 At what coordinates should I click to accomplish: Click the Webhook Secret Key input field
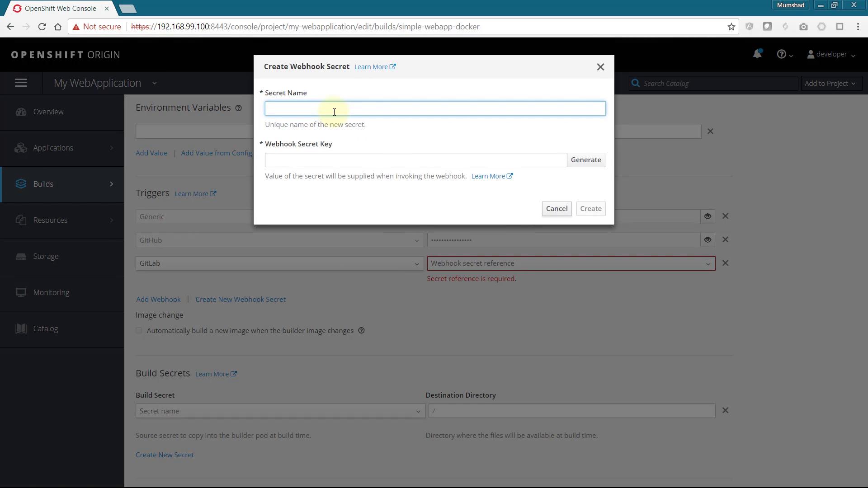click(x=416, y=160)
